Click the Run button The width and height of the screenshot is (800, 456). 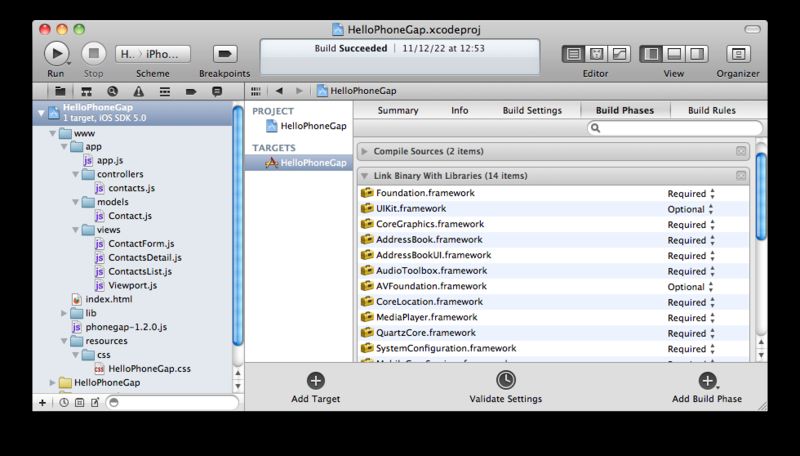pos(56,54)
